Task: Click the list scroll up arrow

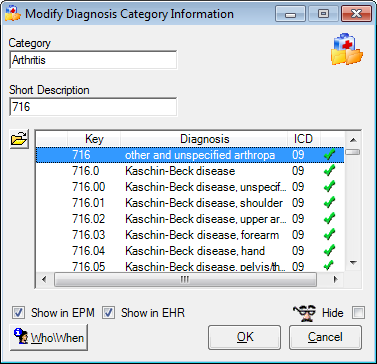Action: 353,140
